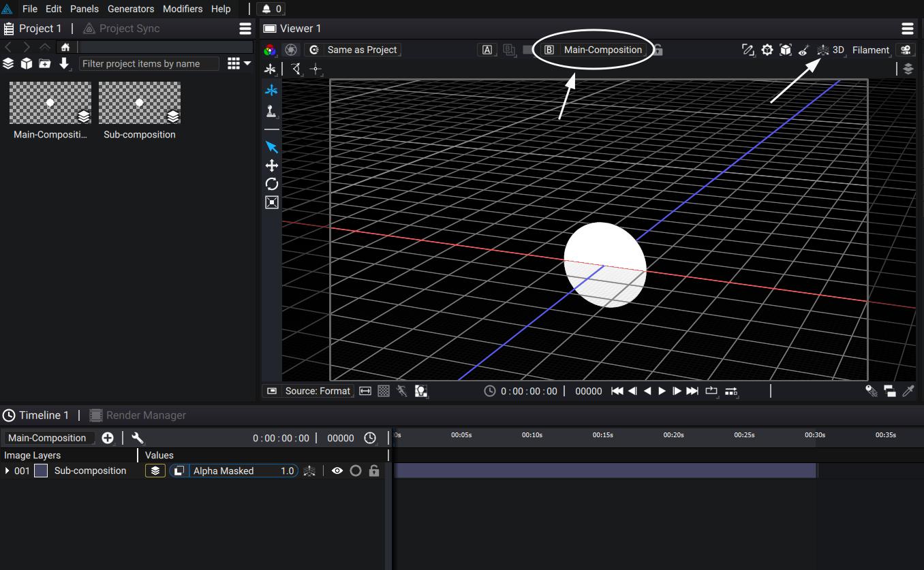Switch to the Project Sync tab
The width and height of the screenshot is (924, 570).
click(121, 29)
